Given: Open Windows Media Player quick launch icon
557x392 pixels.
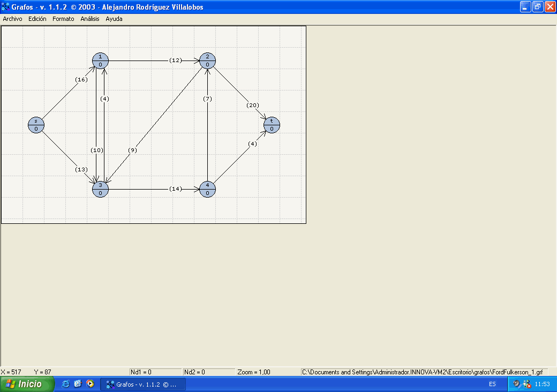Looking at the screenshot, I should click(90, 384).
